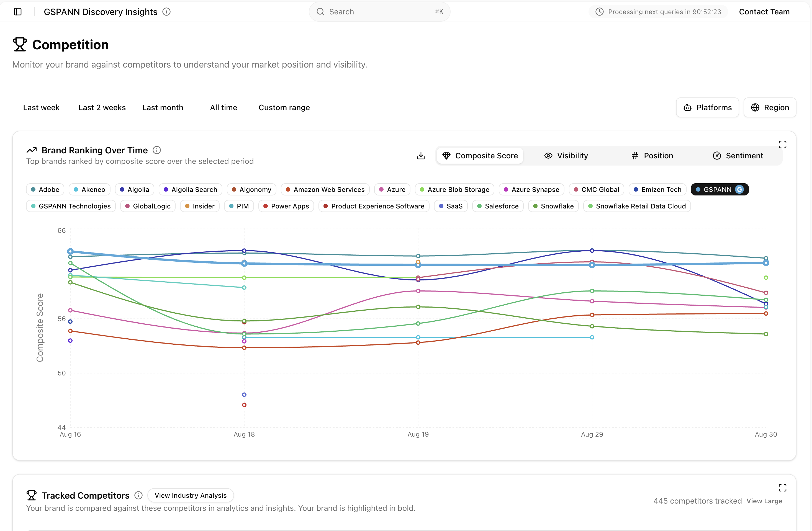Toggle CMC Global brand chip

click(596, 190)
